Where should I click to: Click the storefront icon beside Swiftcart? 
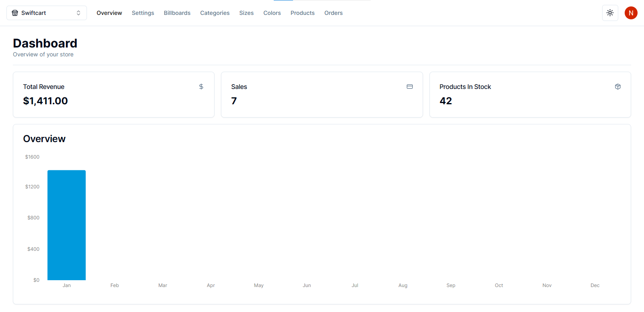tap(15, 13)
